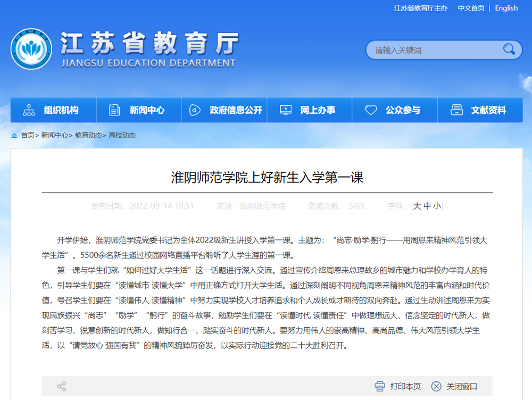Click the share icon below the article
This screenshot has width=532, height=400.
click(x=61, y=386)
